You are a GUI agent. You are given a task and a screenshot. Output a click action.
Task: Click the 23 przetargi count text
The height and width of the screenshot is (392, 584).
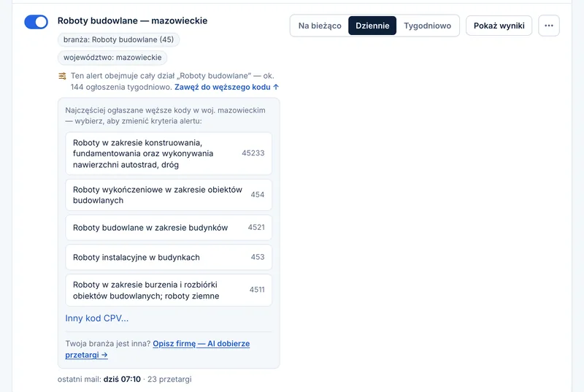169,379
